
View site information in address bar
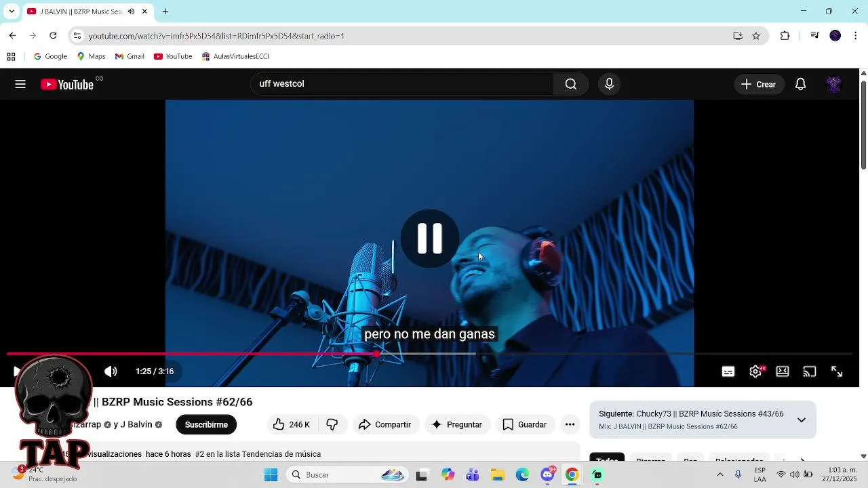[x=77, y=36]
